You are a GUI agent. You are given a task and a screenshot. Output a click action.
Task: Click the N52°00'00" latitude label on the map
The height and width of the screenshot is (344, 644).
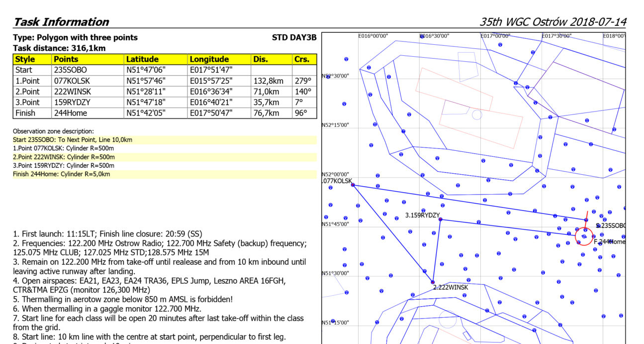(x=336, y=174)
